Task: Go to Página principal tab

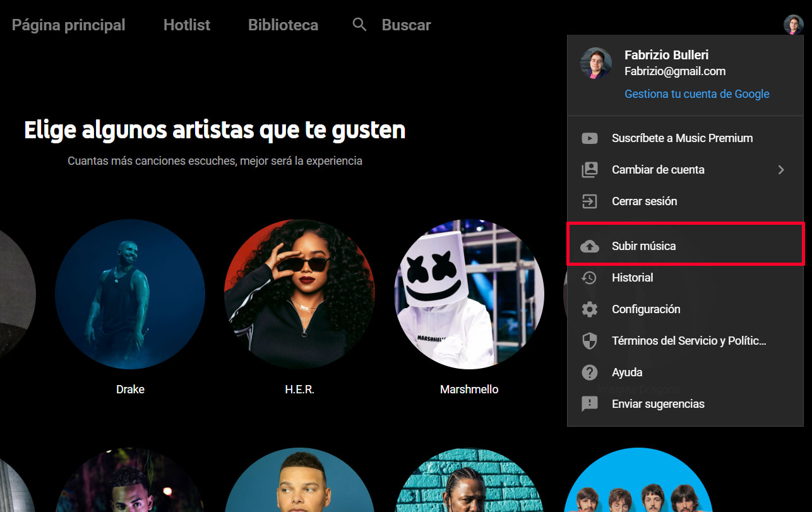Action: pyautogui.click(x=69, y=25)
